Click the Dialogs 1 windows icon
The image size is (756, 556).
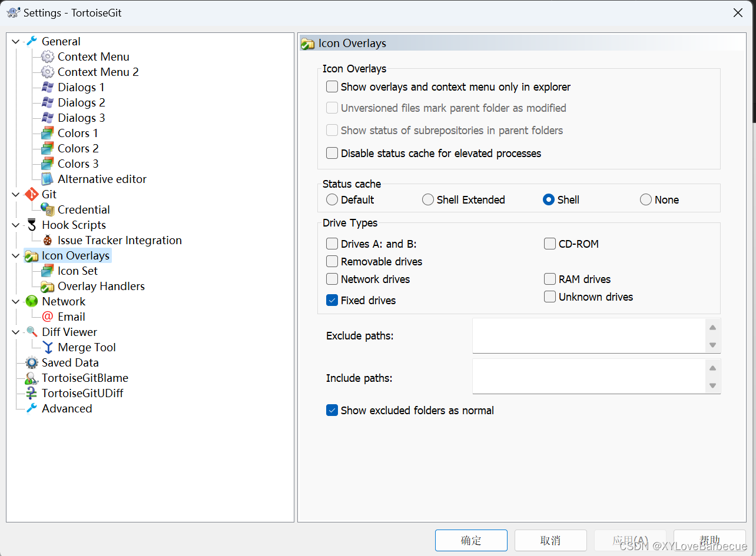[x=48, y=87]
